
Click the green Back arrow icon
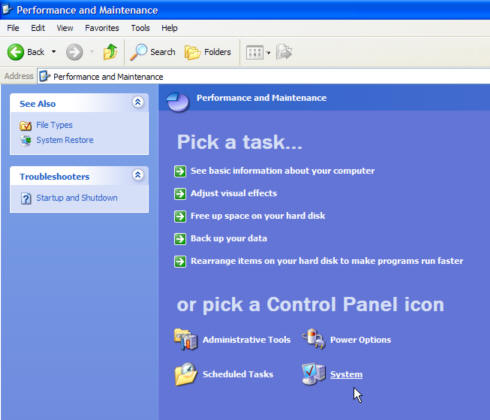(15, 52)
